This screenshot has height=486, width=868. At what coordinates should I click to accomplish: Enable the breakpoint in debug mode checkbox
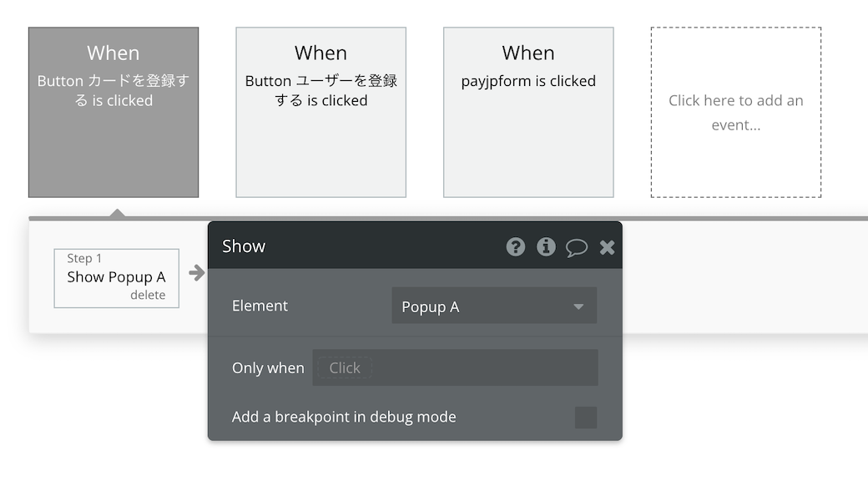pyautogui.click(x=586, y=418)
